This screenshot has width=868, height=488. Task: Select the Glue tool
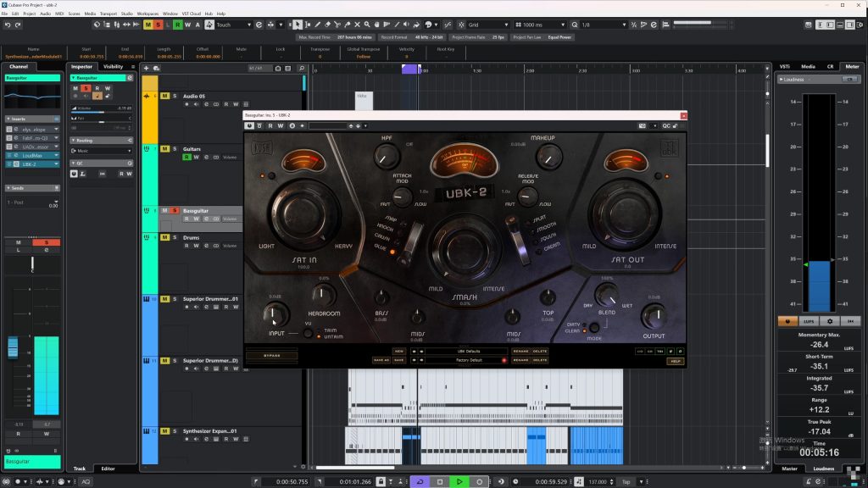348,25
